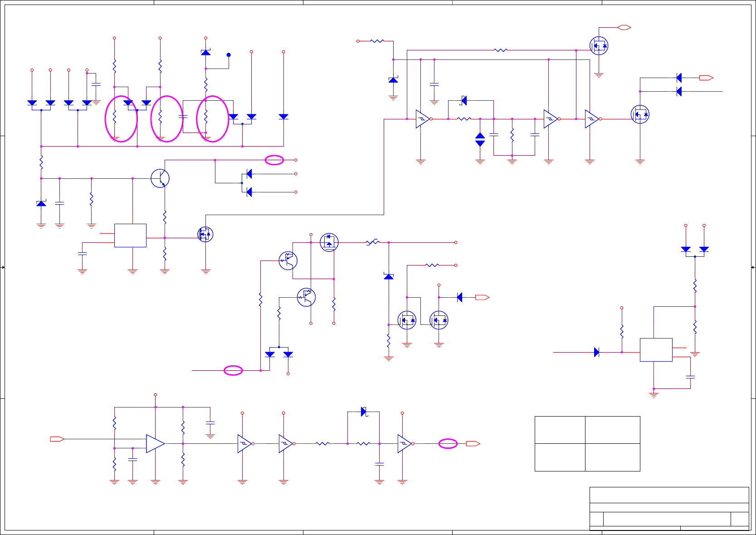The width and height of the screenshot is (756, 535).
Task: Select the fuse symbol after the P-channel MOSFET
Action: point(372,242)
